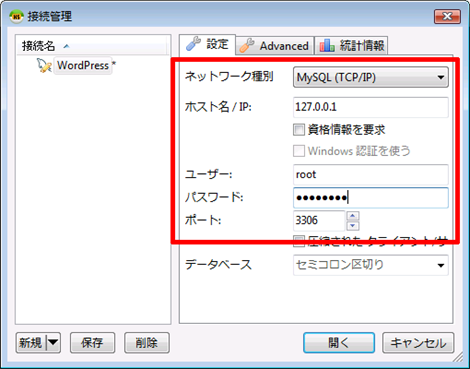Click the wrench icon on 設定 tab
This screenshot has height=369, width=470.
[193, 44]
